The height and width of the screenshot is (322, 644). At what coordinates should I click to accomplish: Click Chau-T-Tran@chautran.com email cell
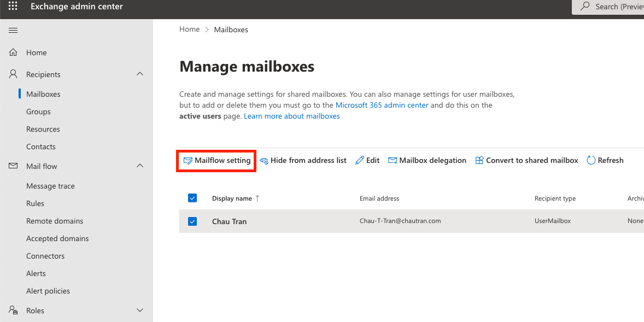click(400, 221)
